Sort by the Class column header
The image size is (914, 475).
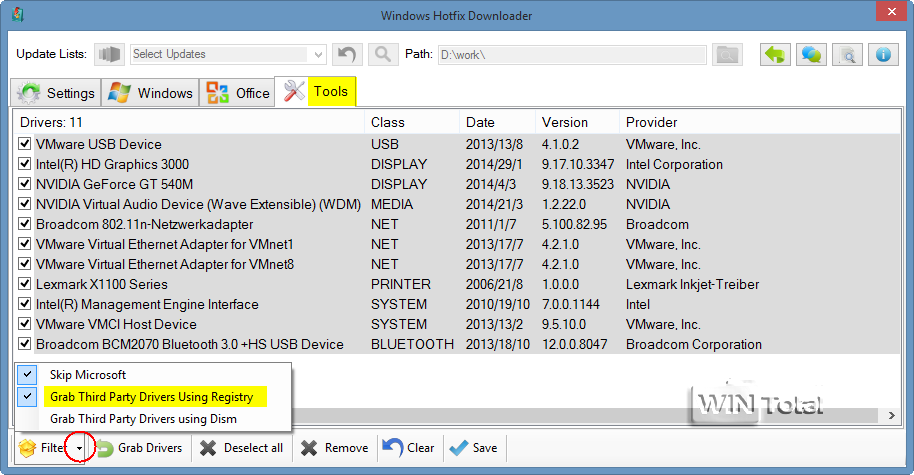412,122
